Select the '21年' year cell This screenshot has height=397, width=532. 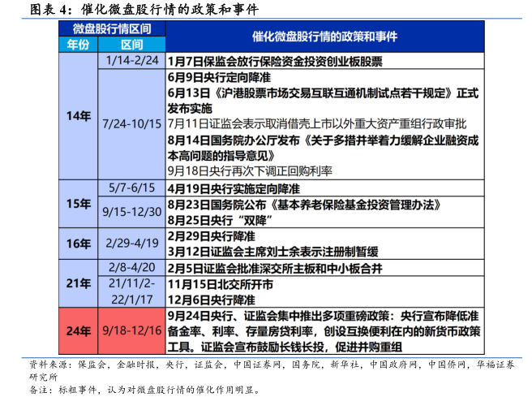click(x=79, y=283)
